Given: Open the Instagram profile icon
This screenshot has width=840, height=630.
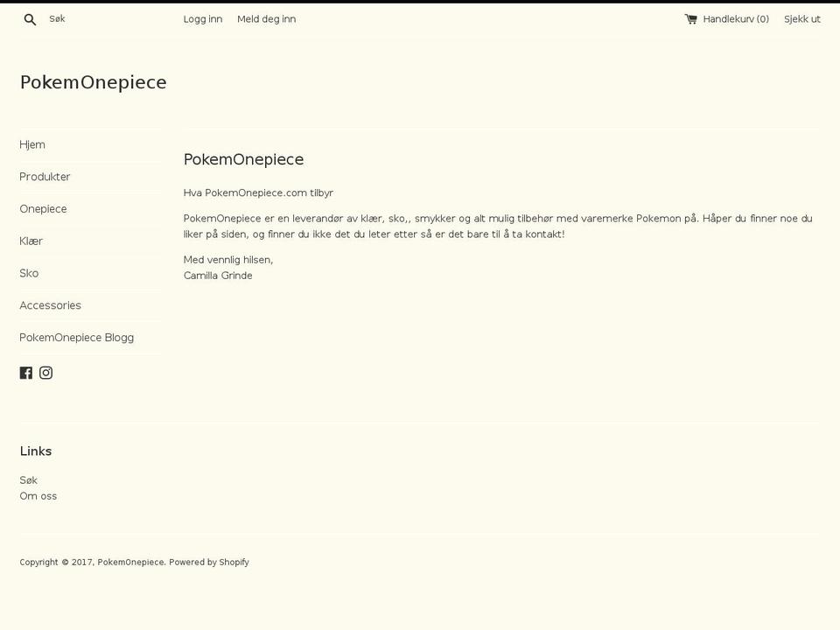Looking at the screenshot, I should click(x=45, y=372).
